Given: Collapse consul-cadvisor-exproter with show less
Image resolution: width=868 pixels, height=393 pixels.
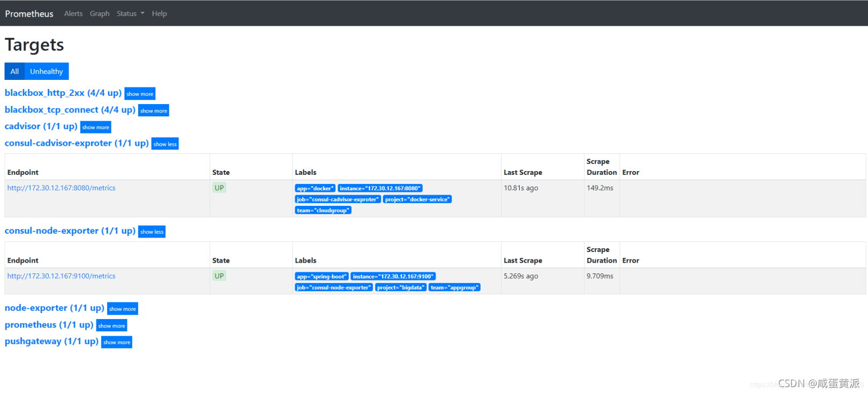Looking at the screenshot, I should click(165, 144).
